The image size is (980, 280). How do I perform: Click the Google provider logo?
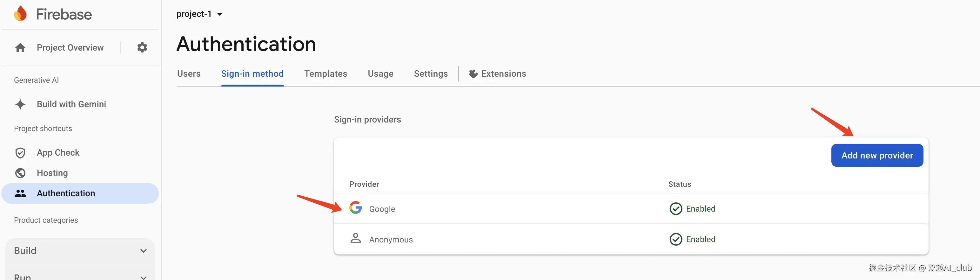(355, 208)
